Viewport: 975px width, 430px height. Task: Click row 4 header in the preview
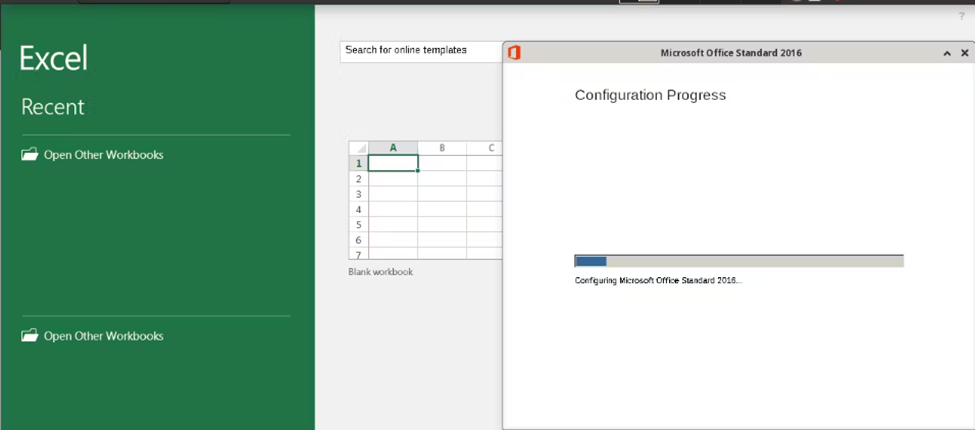click(x=358, y=210)
